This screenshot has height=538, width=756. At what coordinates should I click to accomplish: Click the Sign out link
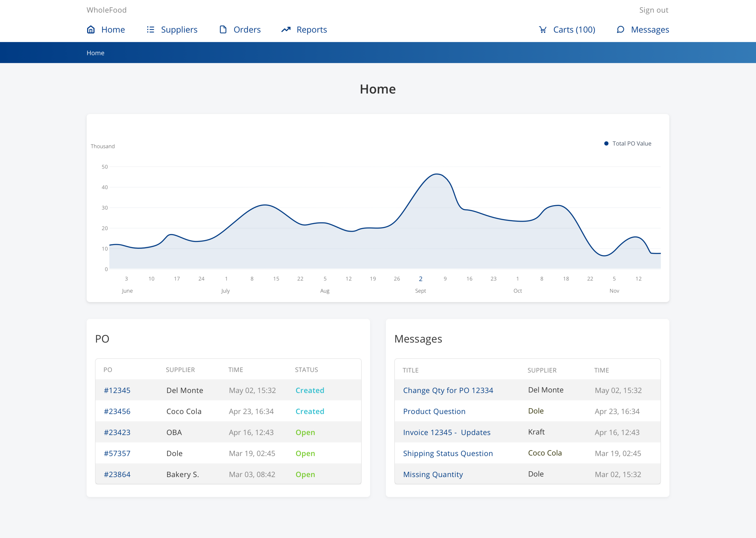[x=653, y=10]
